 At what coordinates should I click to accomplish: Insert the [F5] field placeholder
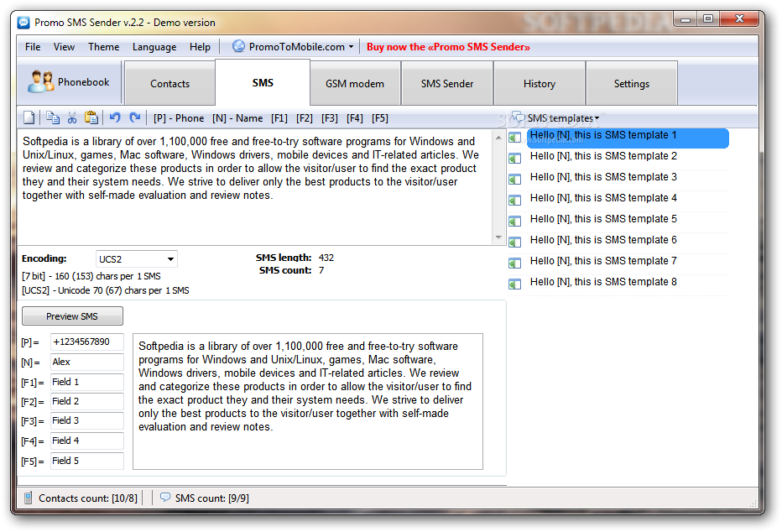point(379,118)
